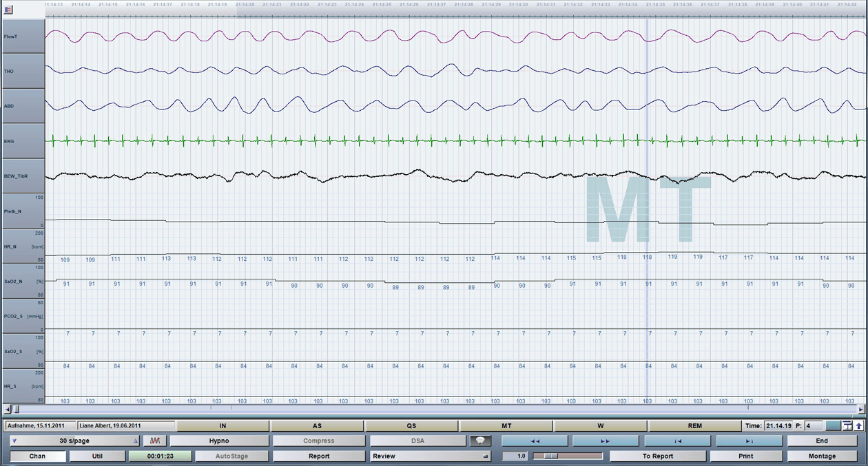The height and width of the screenshot is (466, 868).
Task: Select the THO channel label
Action: click(x=23, y=71)
